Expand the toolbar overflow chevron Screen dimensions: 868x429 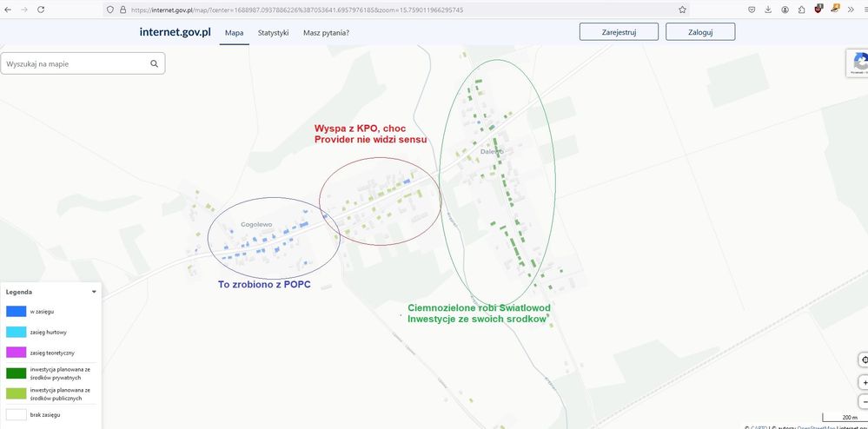[851, 10]
